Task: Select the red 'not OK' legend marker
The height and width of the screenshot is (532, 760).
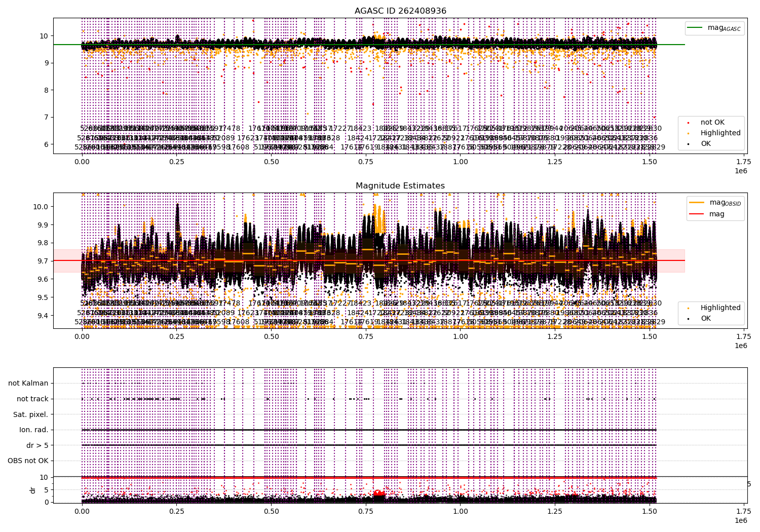Action: (x=688, y=123)
